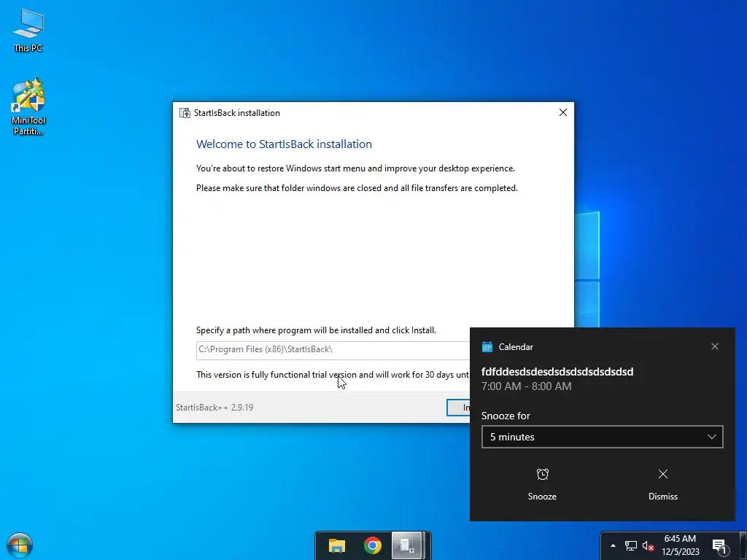Click the trial version notice text
Screen dimensions: 747x560
tap(333, 375)
